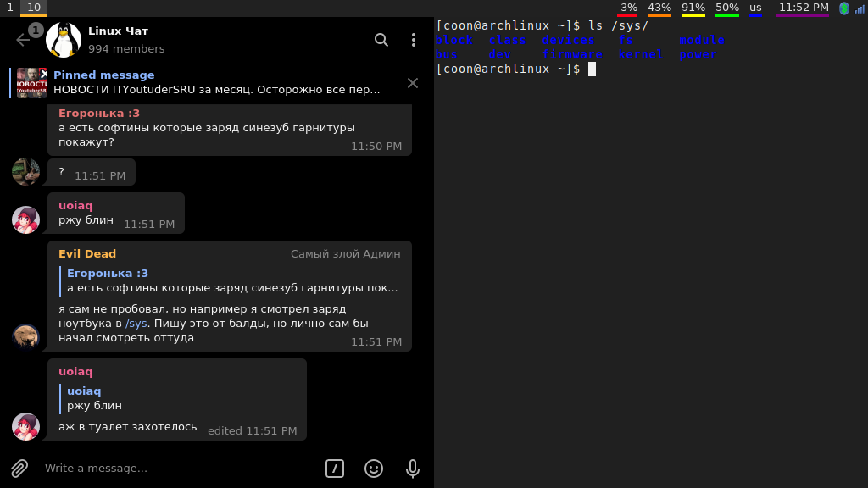Switch to workspace 1
This screenshot has height=488, width=868.
pos(10,8)
